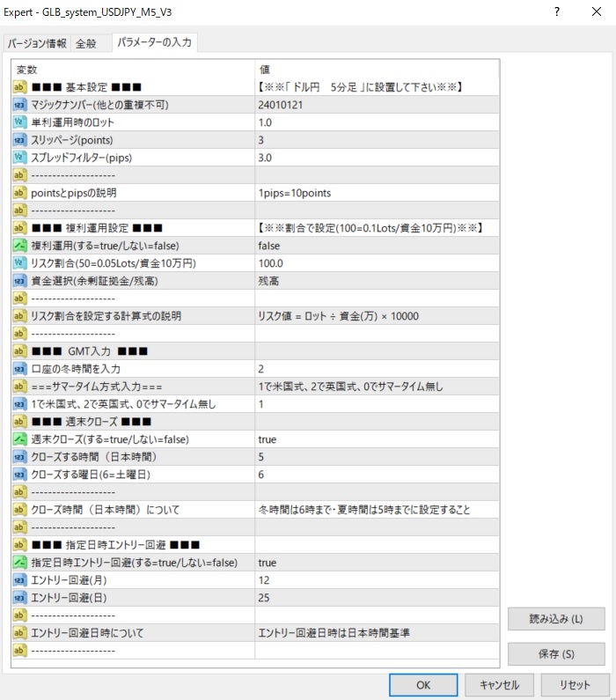Click the integer icon beside 口座の冬時間を入力
This screenshot has width=616, height=700.
click(x=19, y=369)
